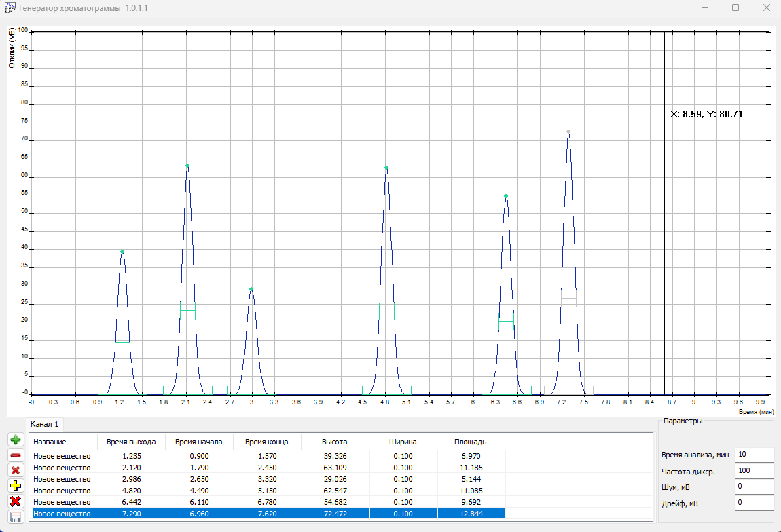The image size is (781, 532).
Task: Click the Площадь column header
Action: (471, 442)
